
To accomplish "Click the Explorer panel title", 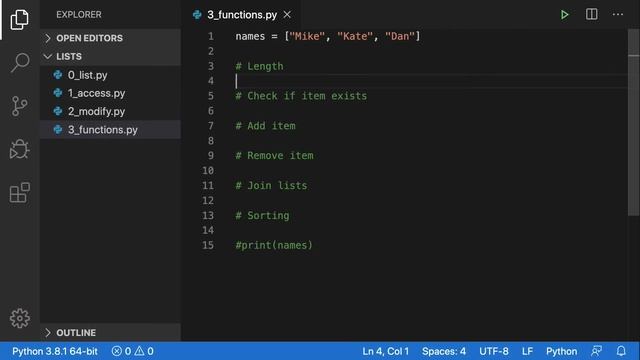I will tap(79, 15).
